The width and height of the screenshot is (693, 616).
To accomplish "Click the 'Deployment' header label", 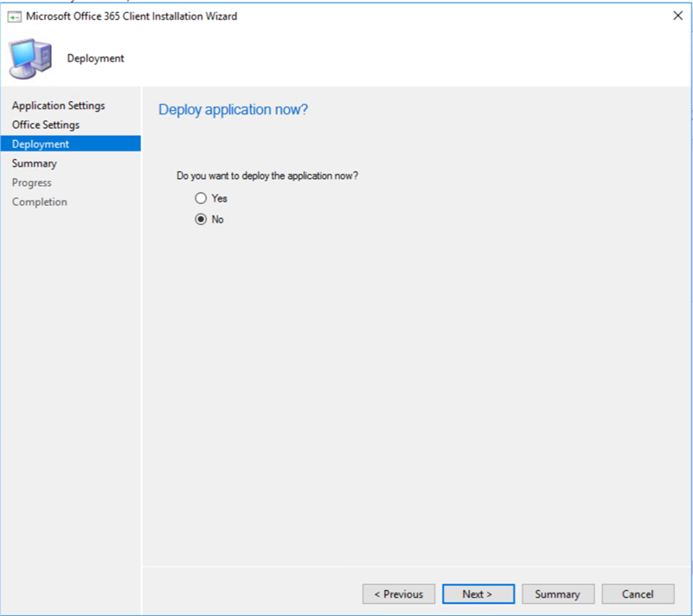I will tap(95, 58).
